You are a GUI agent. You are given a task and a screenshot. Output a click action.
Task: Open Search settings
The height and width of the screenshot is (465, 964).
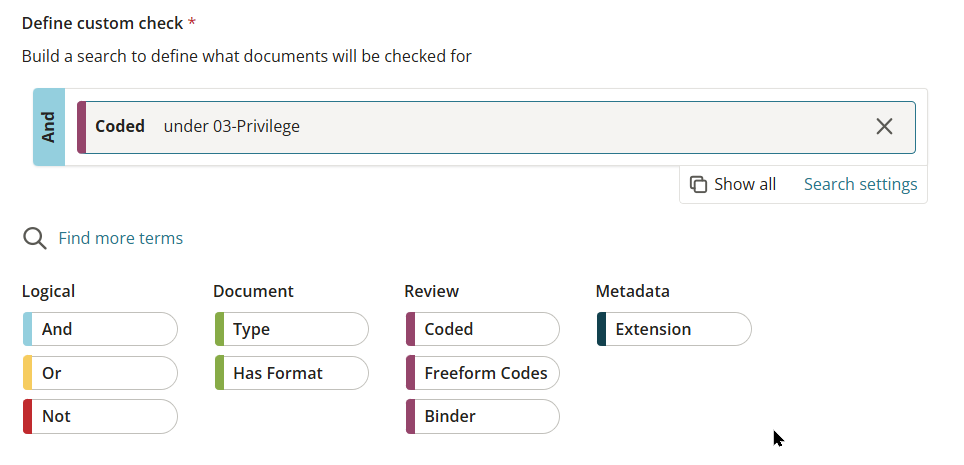860,184
